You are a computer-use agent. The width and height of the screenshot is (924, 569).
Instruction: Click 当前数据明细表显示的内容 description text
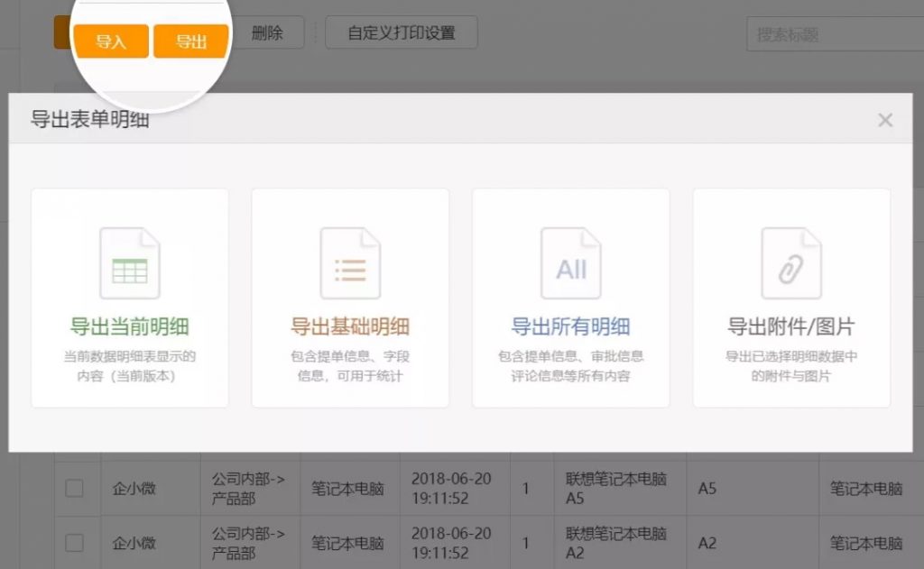click(129, 365)
